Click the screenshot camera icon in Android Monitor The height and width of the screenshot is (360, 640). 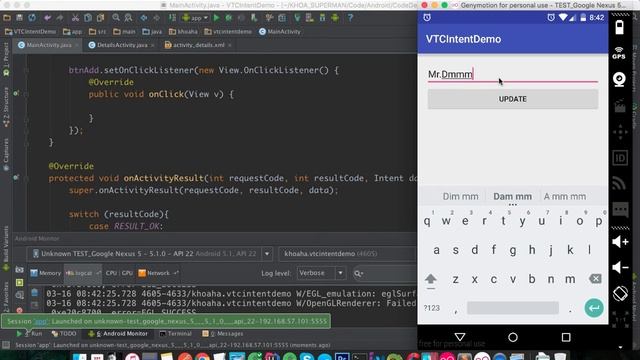coord(19,270)
